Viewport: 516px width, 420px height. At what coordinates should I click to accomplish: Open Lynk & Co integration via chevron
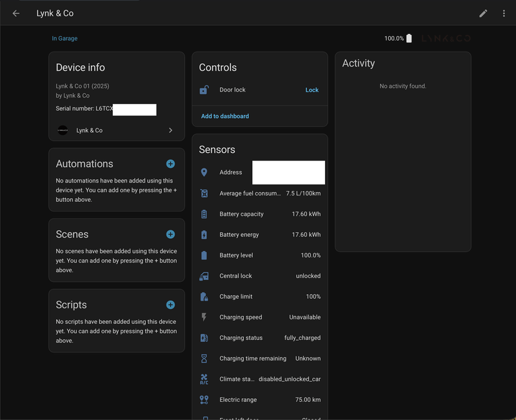[x=170, y=130]
